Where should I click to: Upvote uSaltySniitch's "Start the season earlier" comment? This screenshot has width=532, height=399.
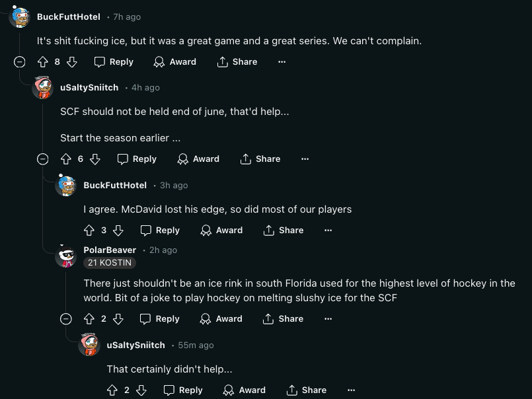pyautogui.click(x=66, y=159)
